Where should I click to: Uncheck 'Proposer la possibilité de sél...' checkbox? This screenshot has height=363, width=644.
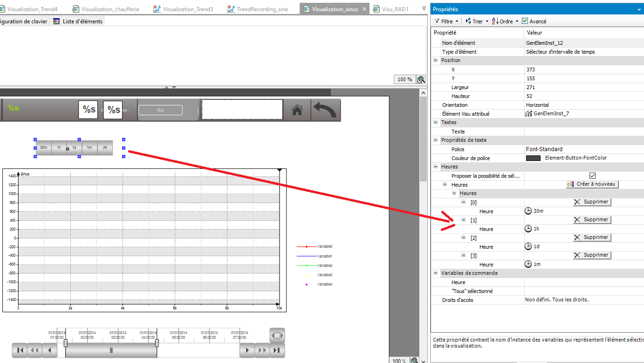tap(592, 176)
